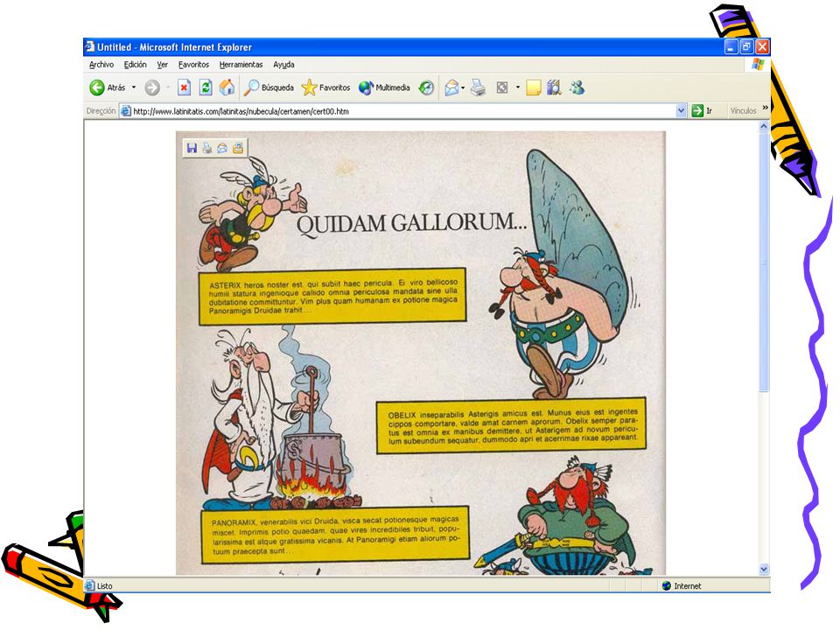Go back with the Atrás button

pyautogui.click(x=107, y=87)
